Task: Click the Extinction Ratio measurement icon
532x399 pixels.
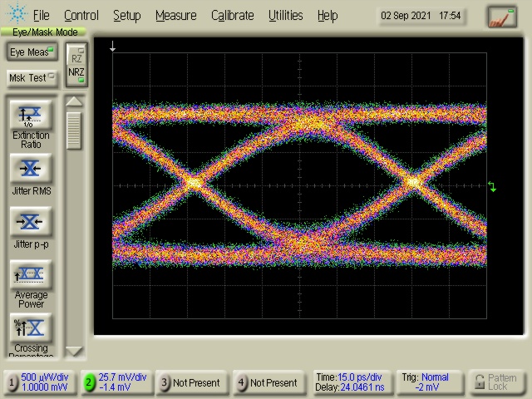Action: click(31, 114)
